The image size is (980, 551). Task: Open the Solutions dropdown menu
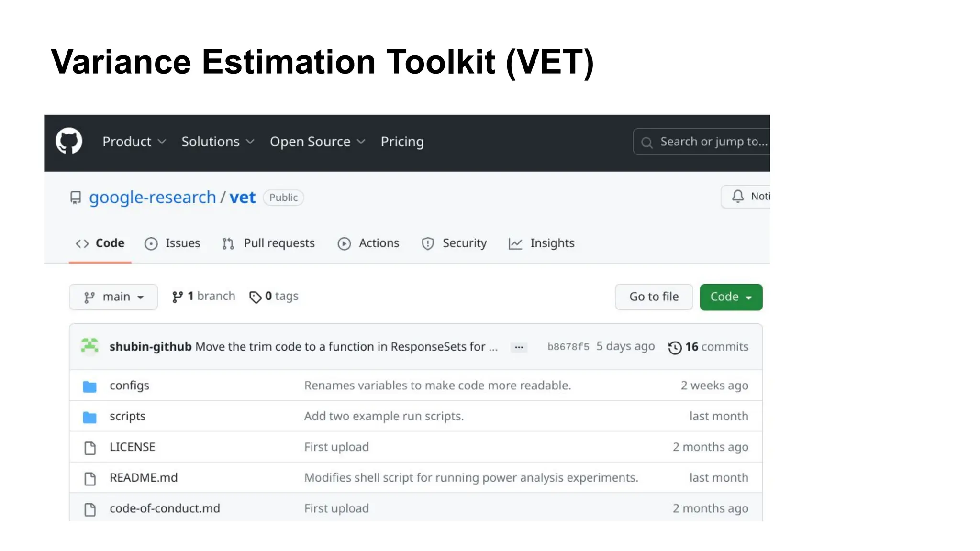(x=218, y=142)
